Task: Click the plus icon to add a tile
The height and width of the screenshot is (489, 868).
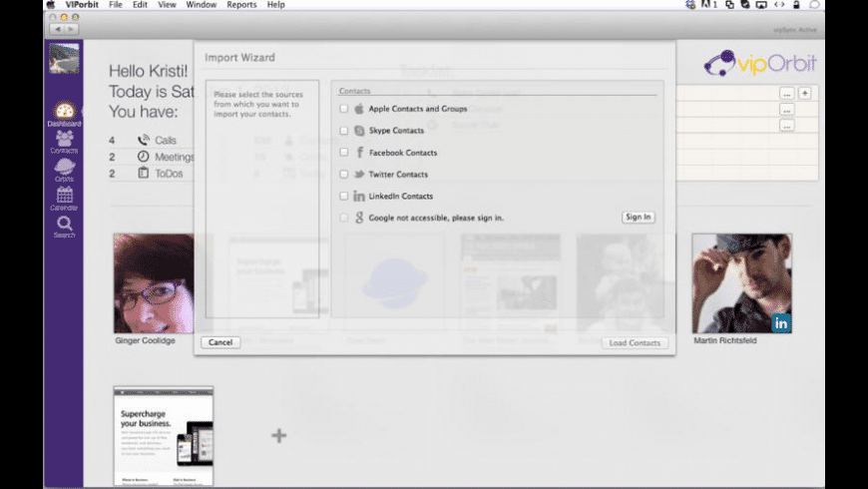Action: [x=279, y=435]
